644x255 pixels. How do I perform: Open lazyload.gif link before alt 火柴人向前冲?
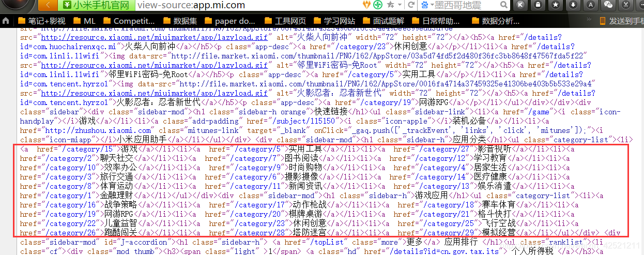154,38
